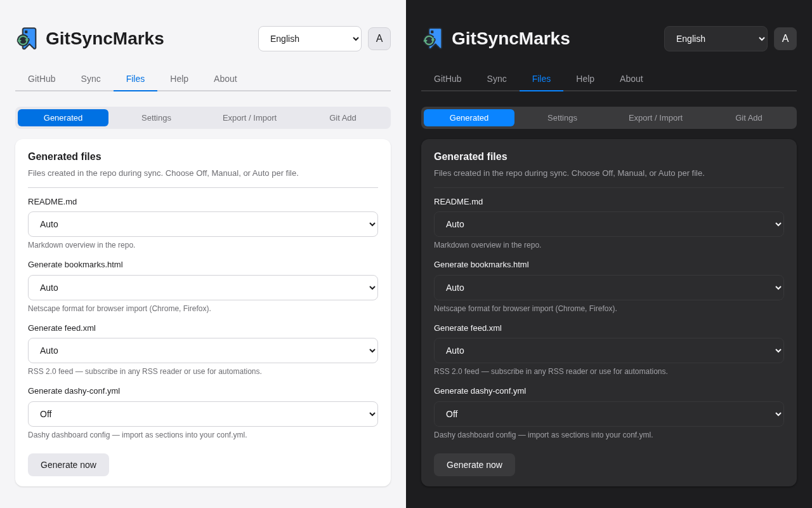
Task: Open the English language dropdown in light panel
Action: 310,39
